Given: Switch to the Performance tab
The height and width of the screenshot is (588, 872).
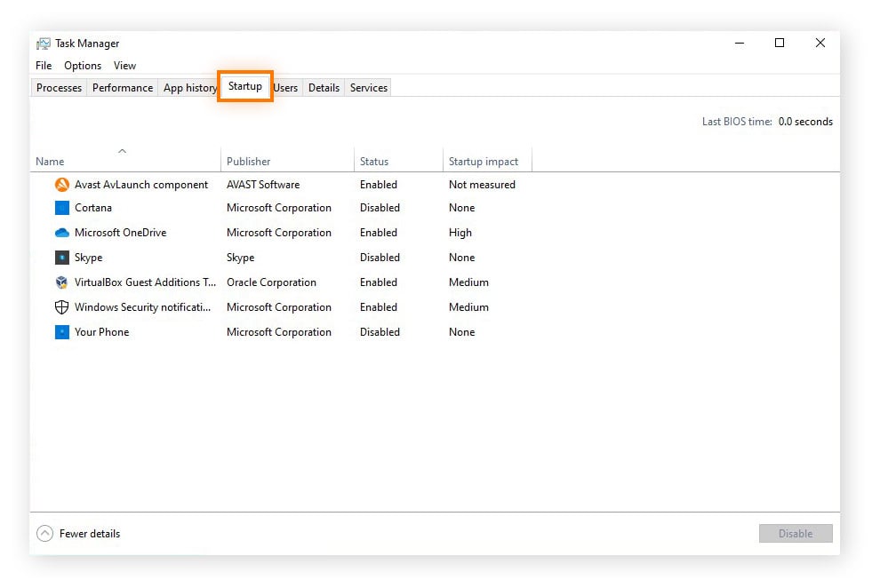Looking at the screenshot, I should coord(123,88).
